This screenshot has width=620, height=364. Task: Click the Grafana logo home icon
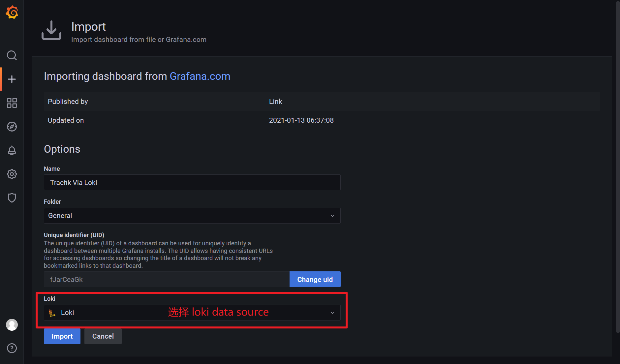point(12,13)
